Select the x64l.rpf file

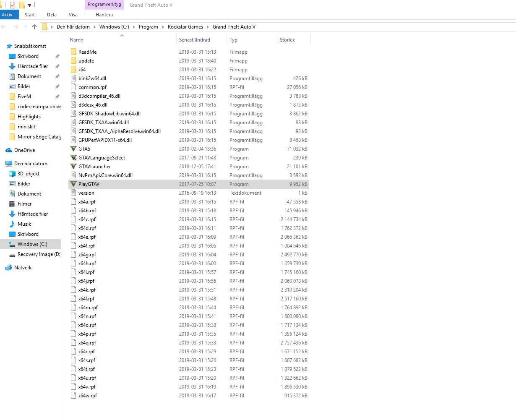(x=188, y=299)
